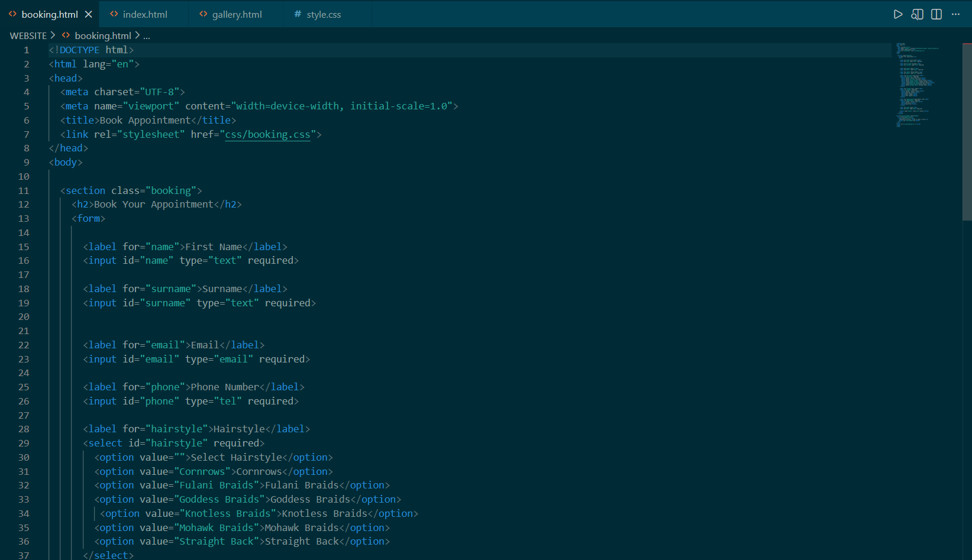Open the trailing breadcrumb ellipsis
The image size is (972, 560).
tap(147, 35)
